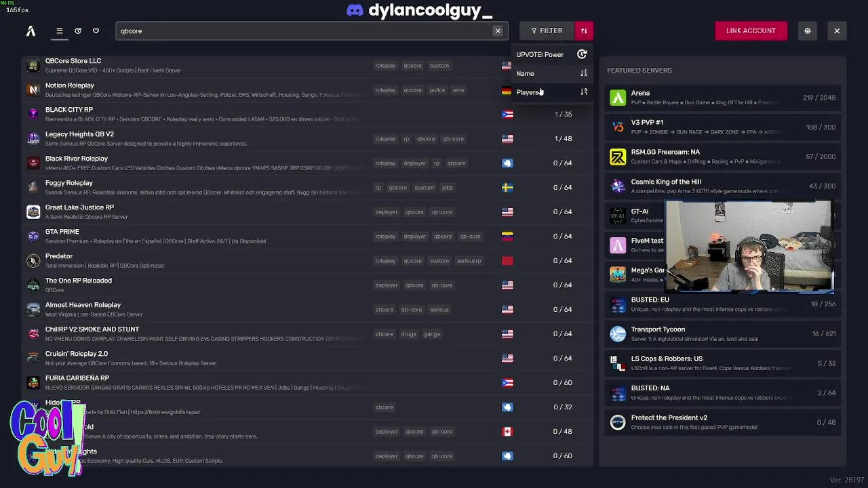The image size is (868, 488).
Task: Select Protect the President v2 server
Action: coord(723,422)
